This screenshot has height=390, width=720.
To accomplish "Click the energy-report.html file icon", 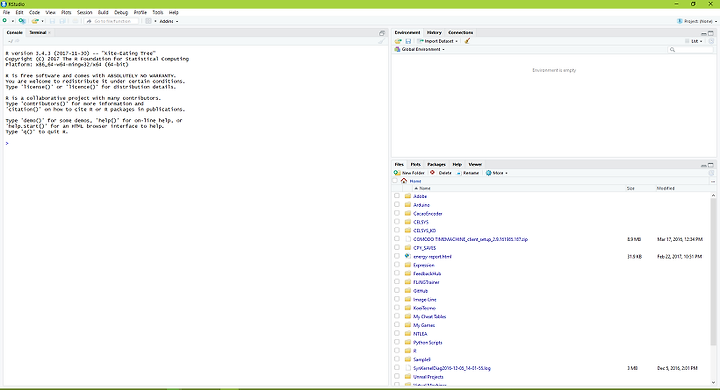I will (408, 256).
